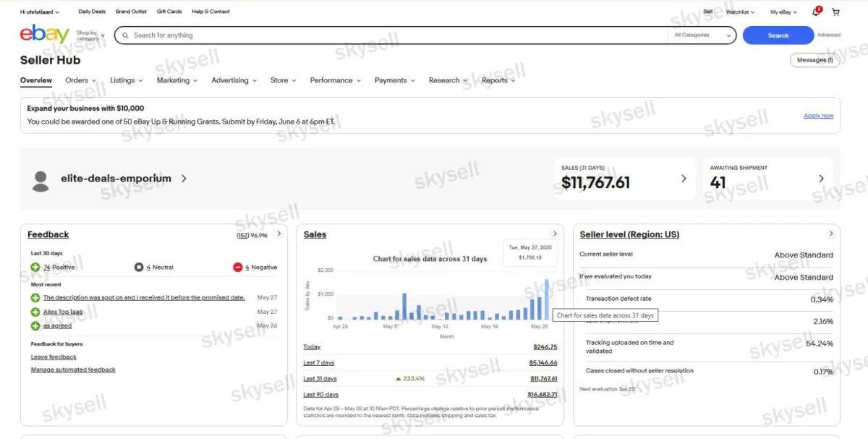Screen dimensions: 868x439
Task: Click the Last 31 days sales row
Action: (430, 379)
